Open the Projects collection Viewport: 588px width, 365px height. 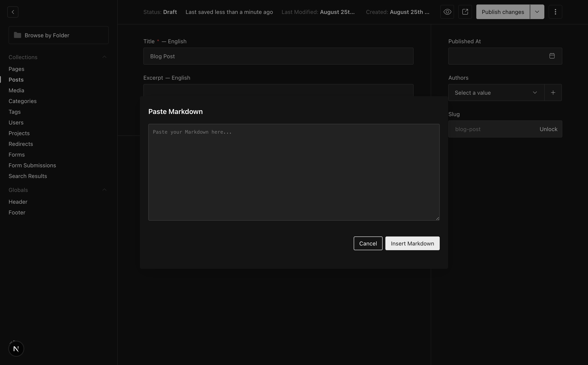pos(19,133)
